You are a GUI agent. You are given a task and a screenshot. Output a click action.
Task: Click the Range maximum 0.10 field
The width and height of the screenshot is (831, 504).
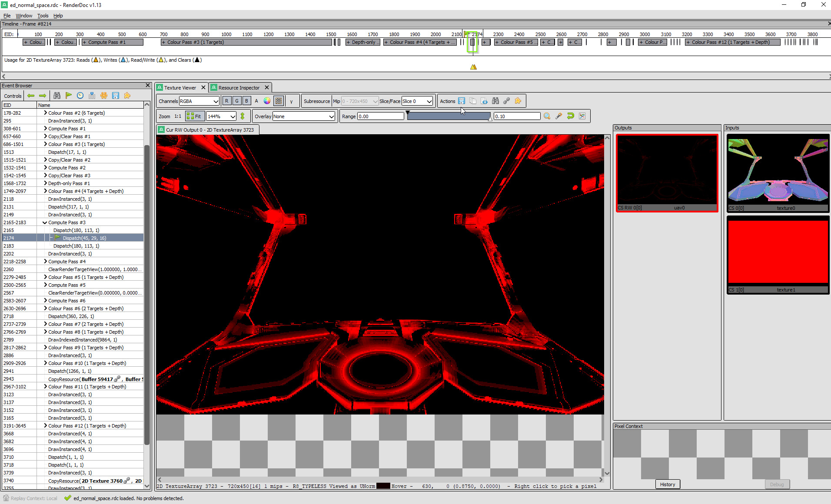pos(517,116)
